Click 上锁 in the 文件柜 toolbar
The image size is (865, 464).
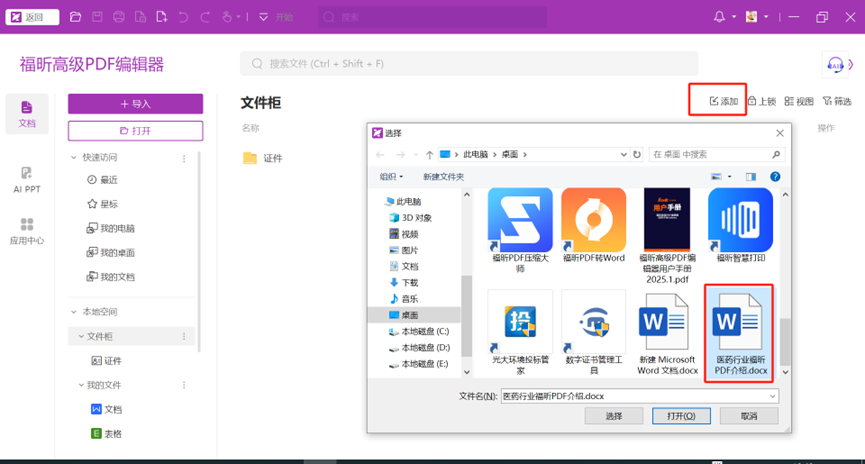[x=762, y=101]
